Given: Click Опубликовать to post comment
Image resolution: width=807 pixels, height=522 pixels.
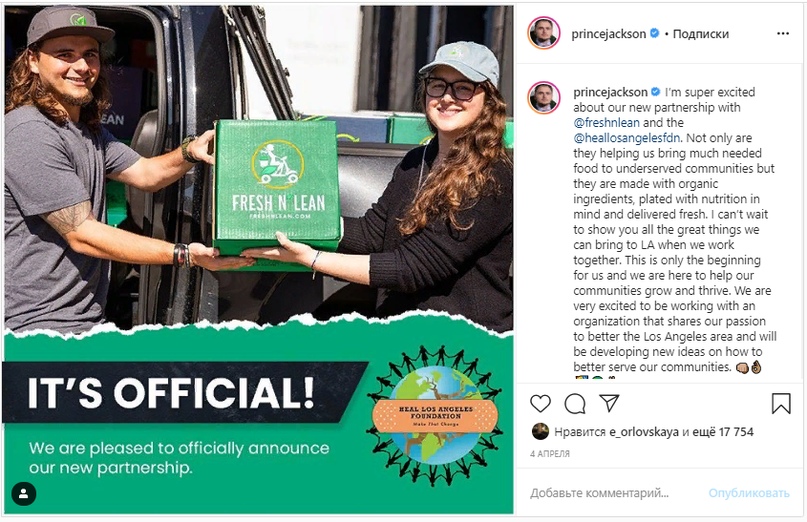Looking at the screenshot, I should [x=749, y=493].
